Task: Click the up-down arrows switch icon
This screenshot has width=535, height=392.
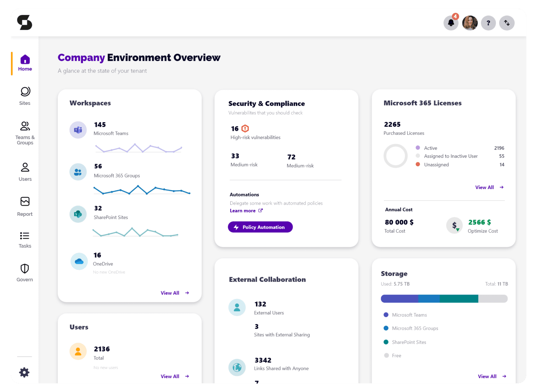Action: coord(507,23)
